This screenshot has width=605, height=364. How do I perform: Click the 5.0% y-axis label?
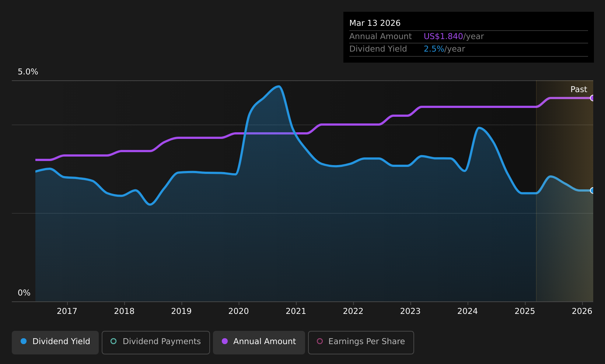click(28, 72)
